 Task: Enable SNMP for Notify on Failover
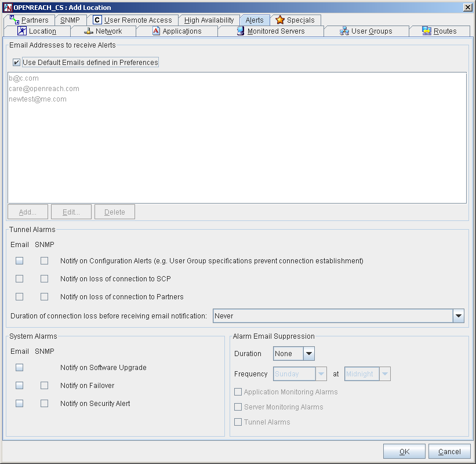pyautogui.click(x=44, y=386)
